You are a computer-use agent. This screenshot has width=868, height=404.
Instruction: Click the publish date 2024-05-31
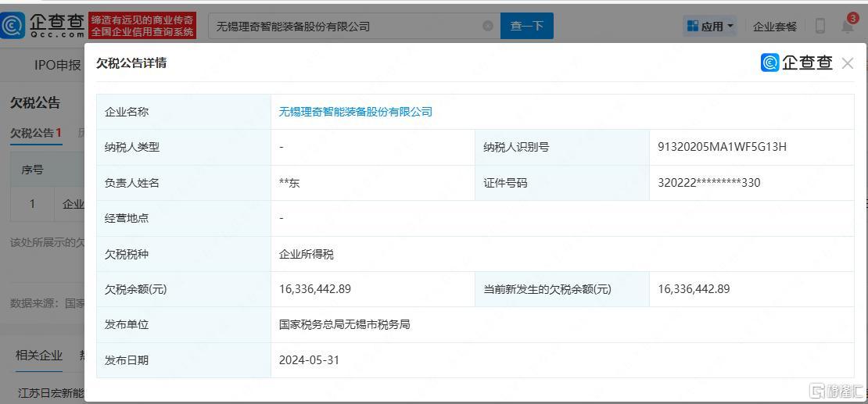[309, 360]
